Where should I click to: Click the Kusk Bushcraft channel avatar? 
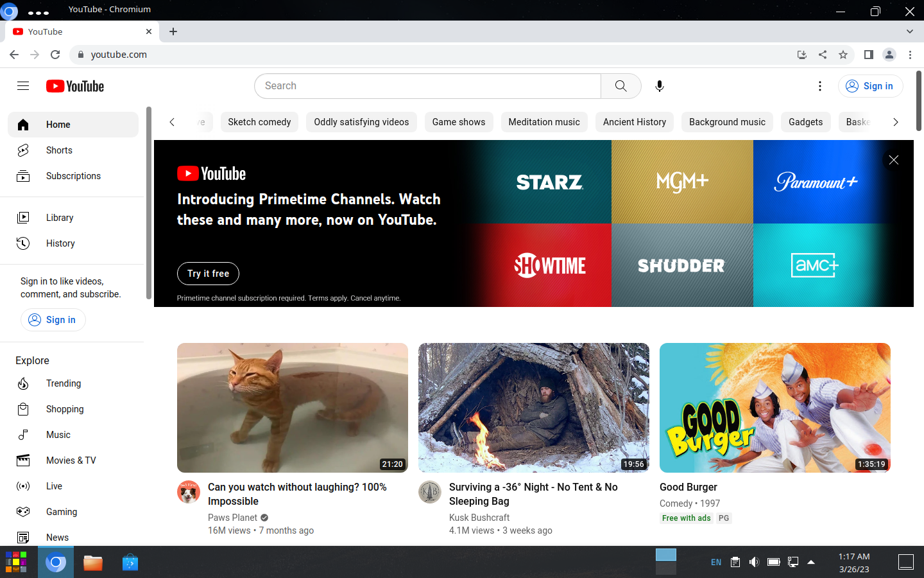(430, 492)
